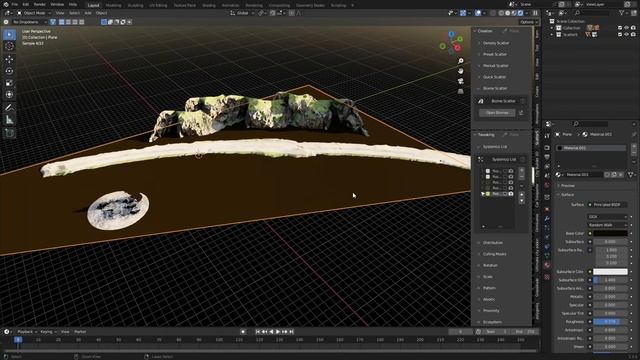Image resolution: width=640 pixels, height=360 pixels.
Task: Click the download icon beside Open Biomes
Action: click(x=521, y=113)
